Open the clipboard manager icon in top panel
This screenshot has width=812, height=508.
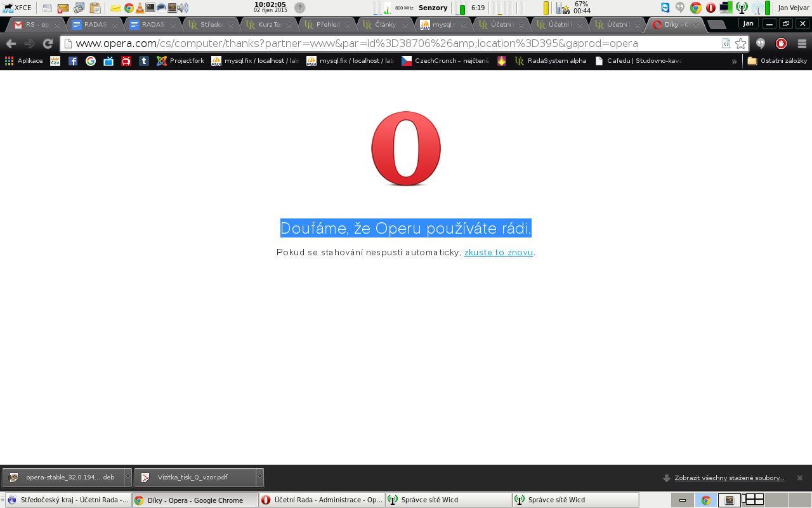click(95, 8)
